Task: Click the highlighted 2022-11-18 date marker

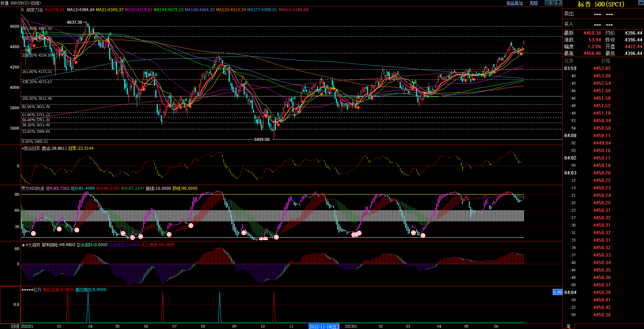Action: click(x=324, y=327)
